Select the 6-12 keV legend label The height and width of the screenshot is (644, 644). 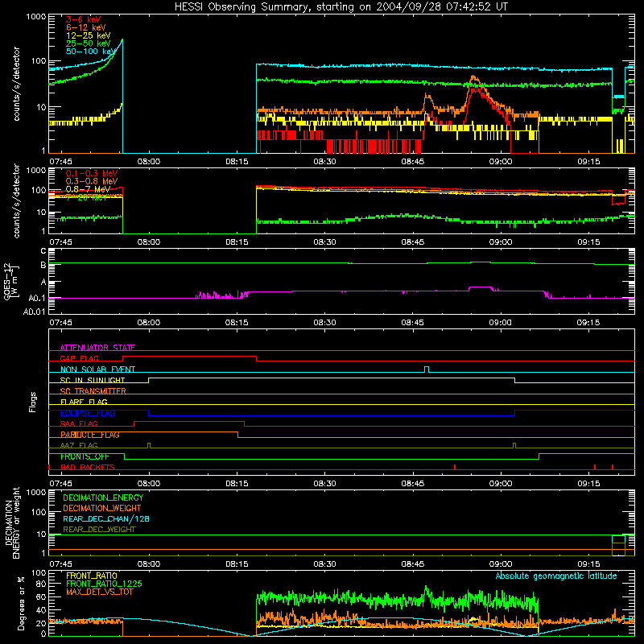(x=86, y=27)
